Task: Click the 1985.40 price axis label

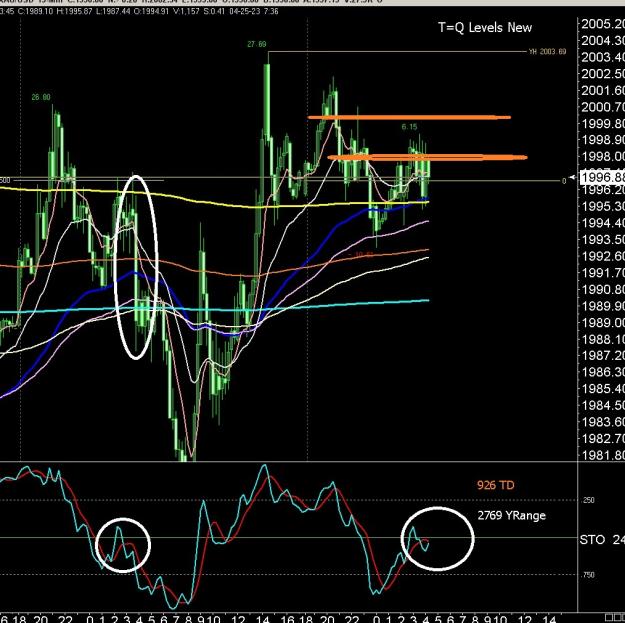Action: [x=603, y=389]
